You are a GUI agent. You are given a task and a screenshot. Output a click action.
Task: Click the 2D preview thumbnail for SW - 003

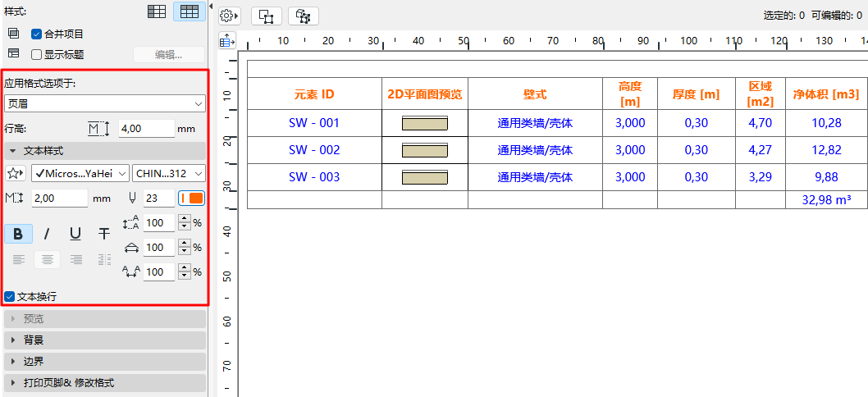425,178
